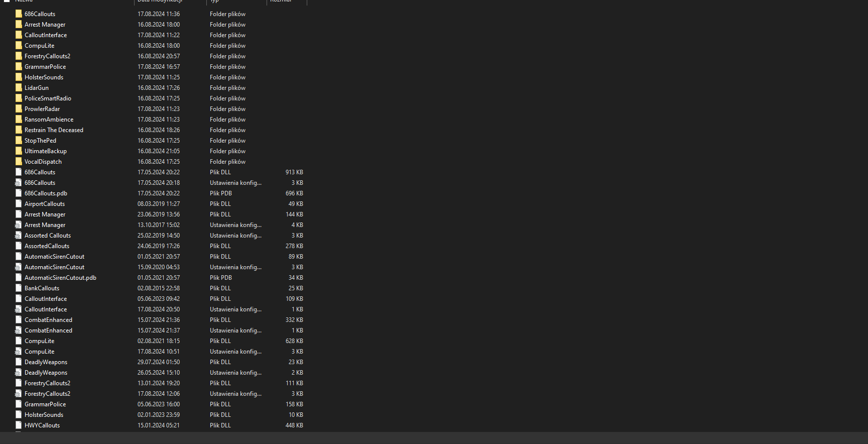
Task: Select the CompuLite DLL file name
Action: [x=39, y=341]
